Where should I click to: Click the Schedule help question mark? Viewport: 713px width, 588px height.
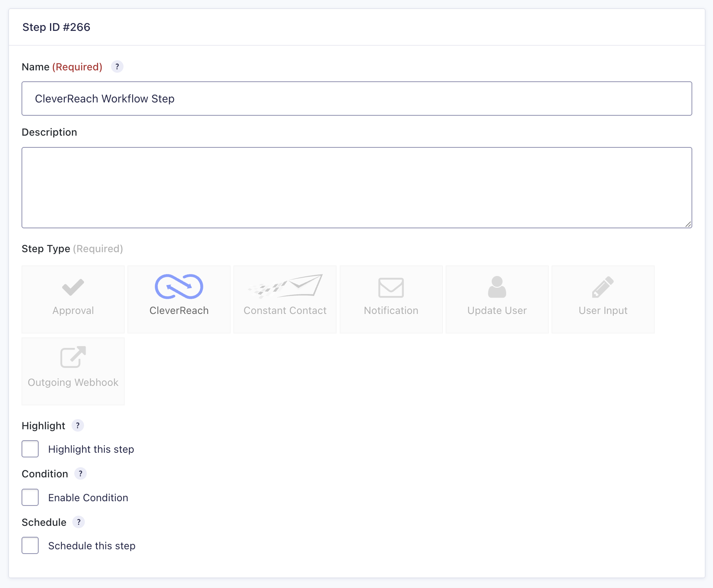pyautogui.click(x=79, y=522)
